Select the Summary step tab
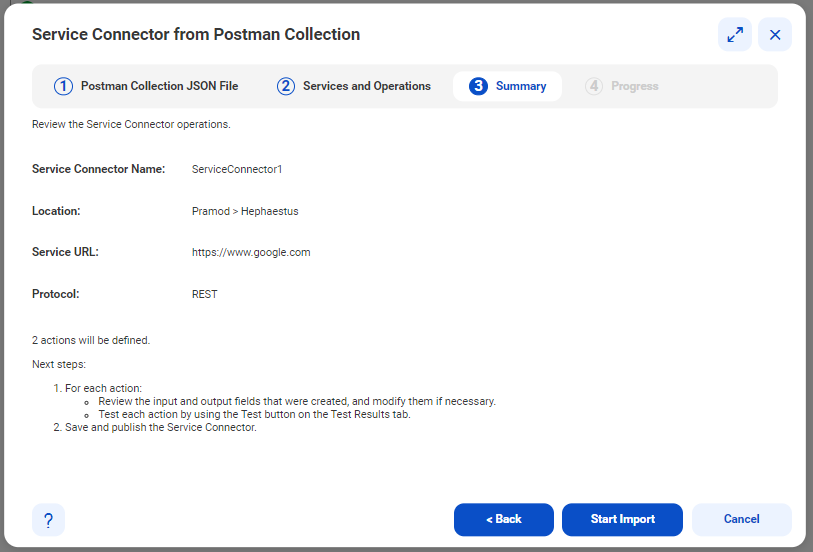 pyautogui.click(x=507, y=86)
